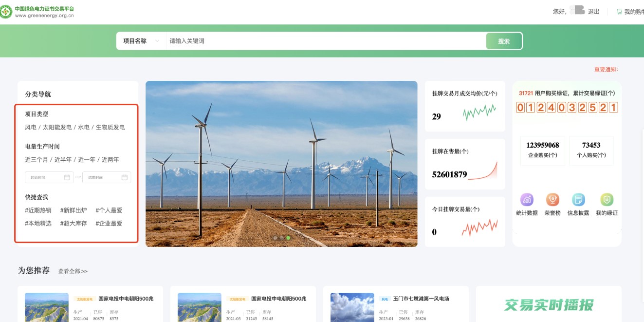Click 73453 个人购买 count
Viewport: 644px width, 322px height.
pos(591,150)
